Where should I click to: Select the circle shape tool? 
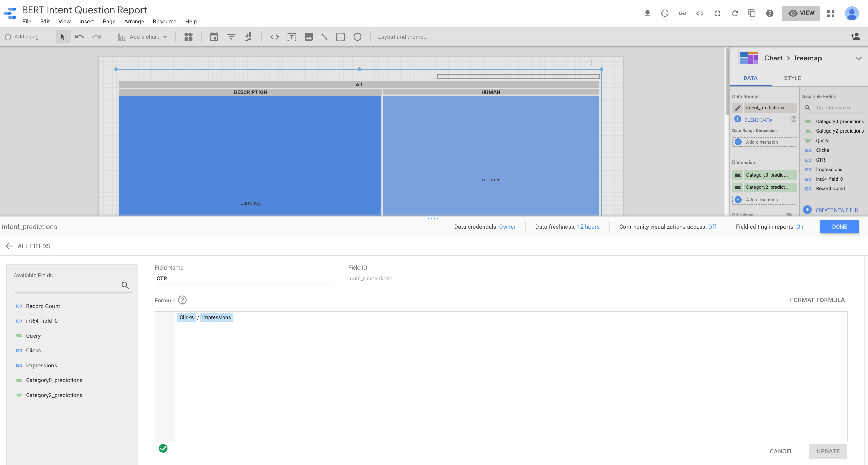[357, 37]
